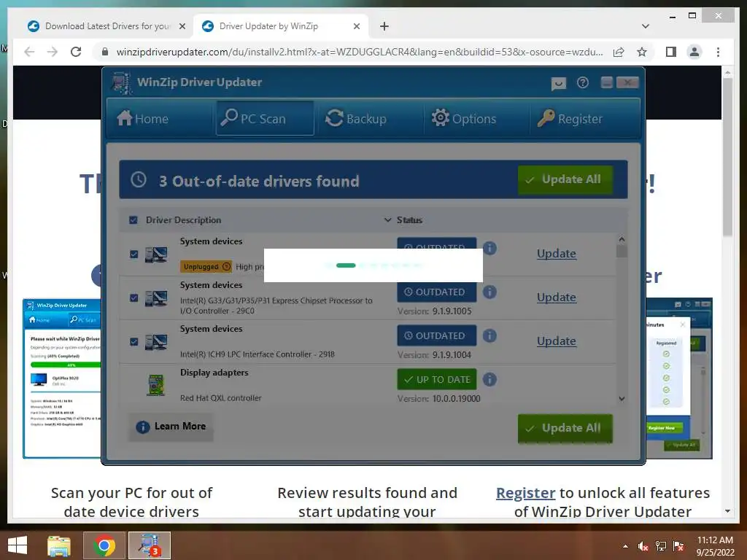Click the Unplugged warning badge
The width and height of the screenshot is (747, 560).
(x=206, y=267)
